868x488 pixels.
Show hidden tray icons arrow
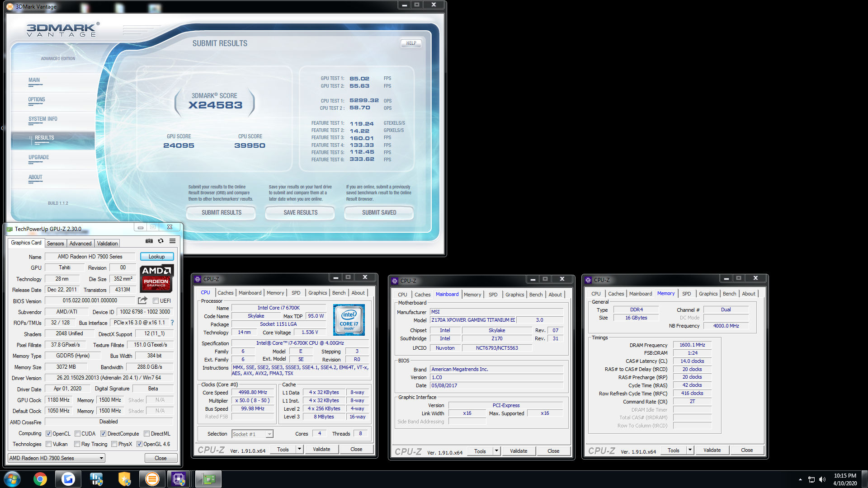coord(800,479)
